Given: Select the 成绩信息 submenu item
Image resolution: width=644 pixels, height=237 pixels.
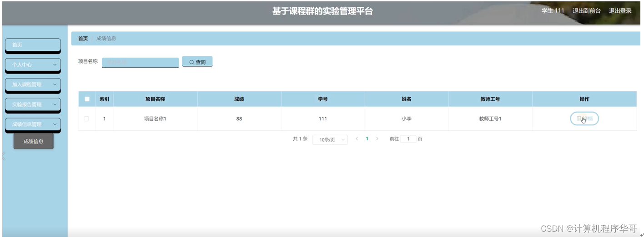Looking at the screenshot, I should pos(34,141).
